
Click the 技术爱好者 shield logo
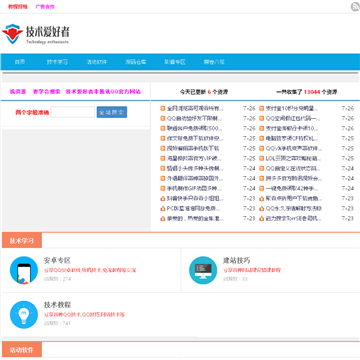[x=12, y=34]
